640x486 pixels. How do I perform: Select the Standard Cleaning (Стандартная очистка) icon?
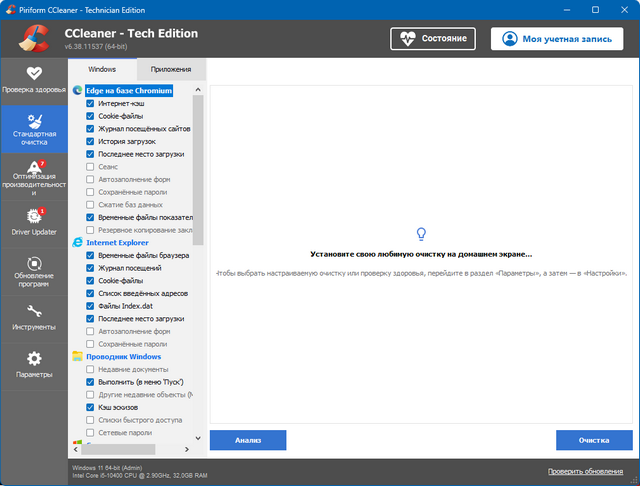[34, 129]
